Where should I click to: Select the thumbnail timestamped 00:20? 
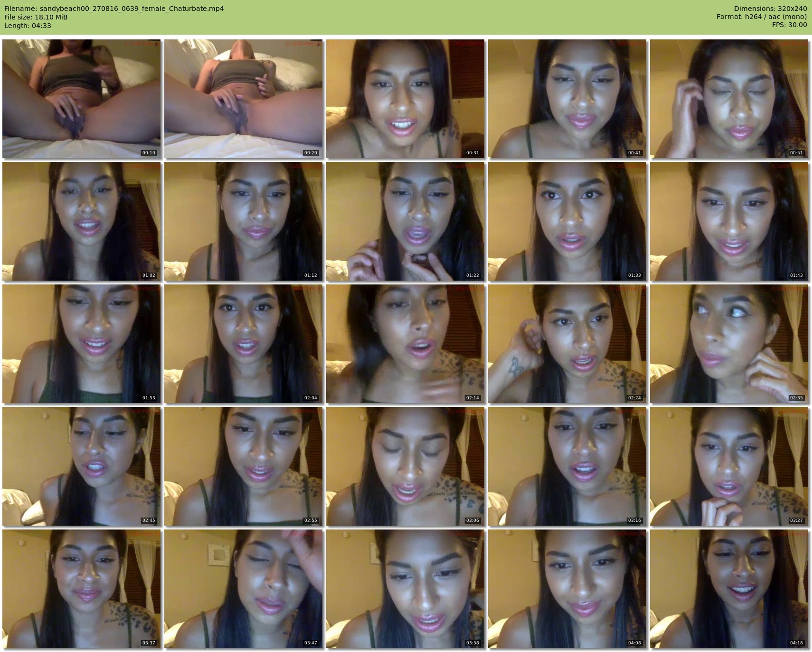pyautogui.click(x=244, y=99)
